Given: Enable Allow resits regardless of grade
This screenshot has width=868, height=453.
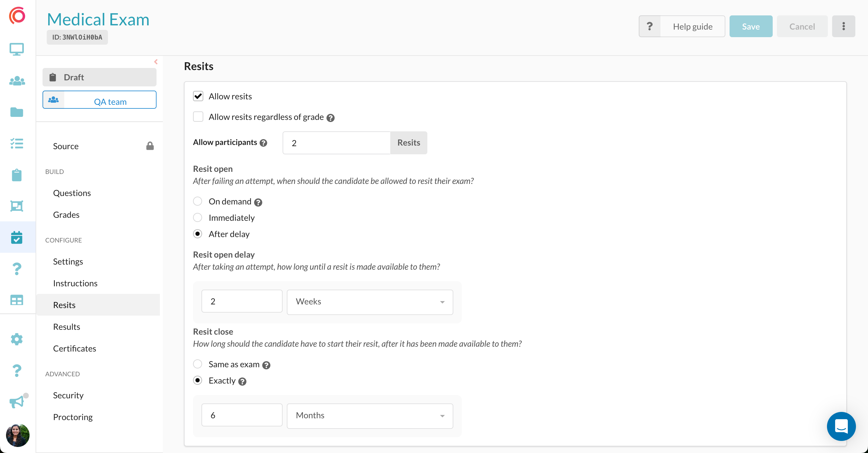Looking at the screenshot, I should (x=198, y=117).
